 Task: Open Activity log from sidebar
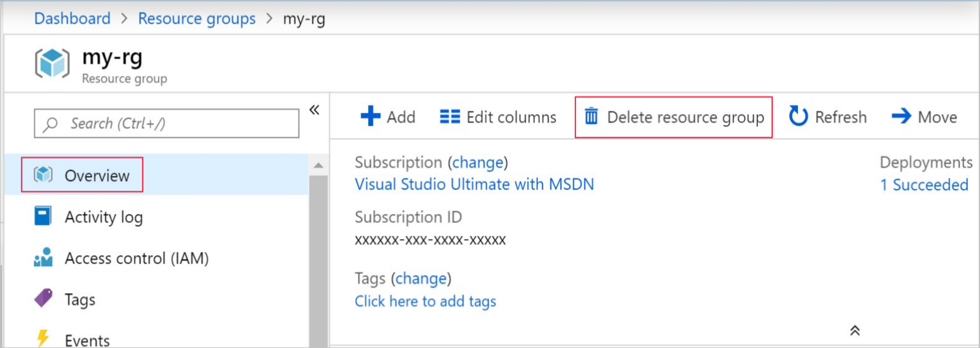pos(103,217)
